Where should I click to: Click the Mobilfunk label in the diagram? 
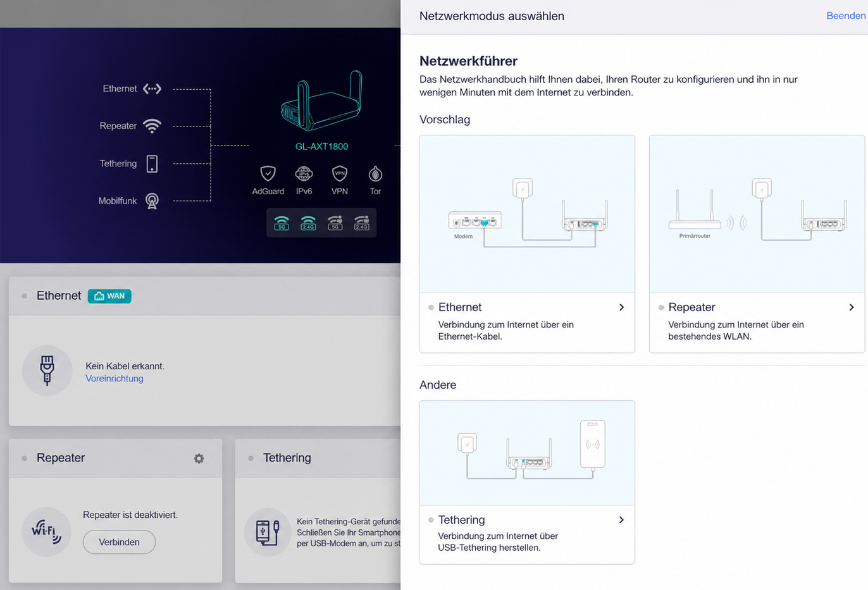[117, 200]
